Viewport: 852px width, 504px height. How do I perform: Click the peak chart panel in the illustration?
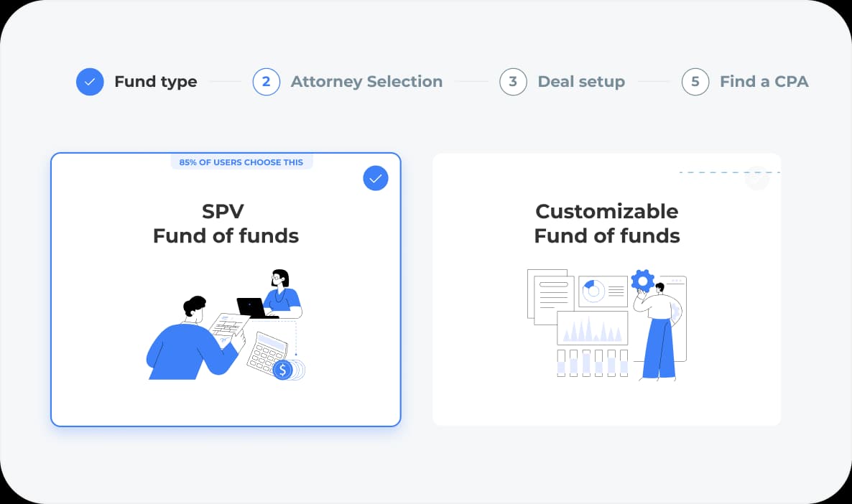click(593, 329)
